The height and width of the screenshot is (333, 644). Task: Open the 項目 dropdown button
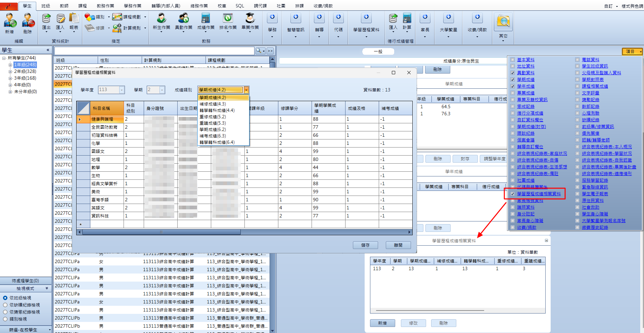(632, 51)
